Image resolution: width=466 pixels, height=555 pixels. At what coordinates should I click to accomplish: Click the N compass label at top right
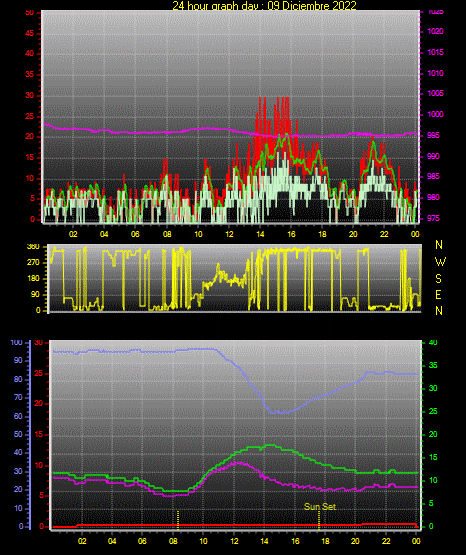(439, 245)
